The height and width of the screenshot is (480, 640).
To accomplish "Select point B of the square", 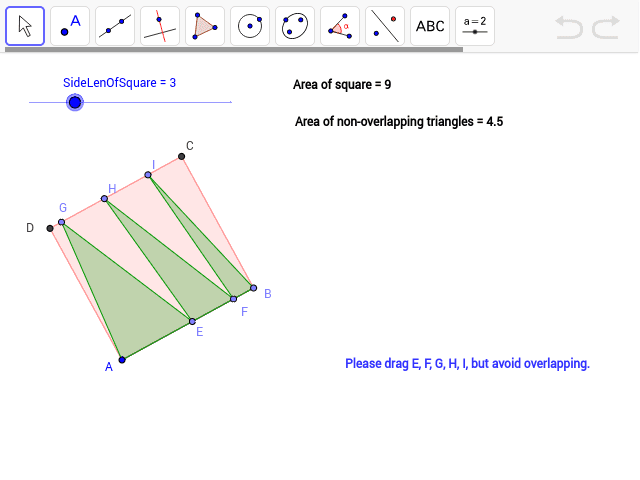I will pyautogui.click(x=253, y=288).
